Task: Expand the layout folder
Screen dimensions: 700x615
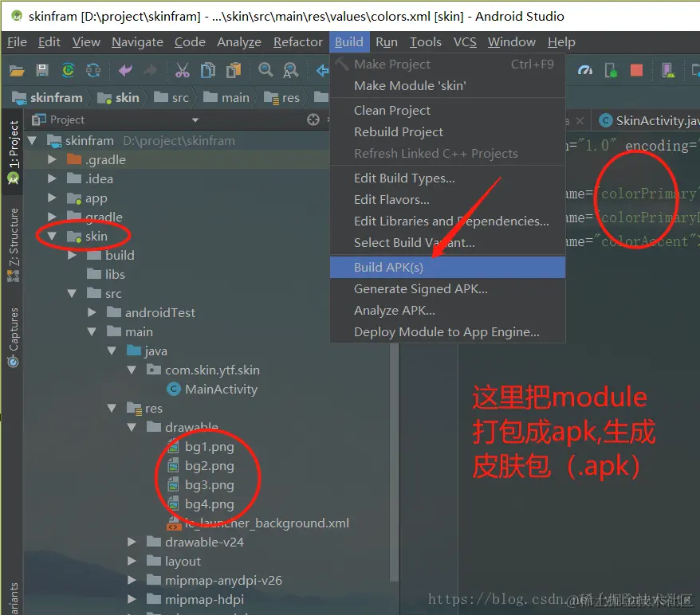Action: click(132, 561)
